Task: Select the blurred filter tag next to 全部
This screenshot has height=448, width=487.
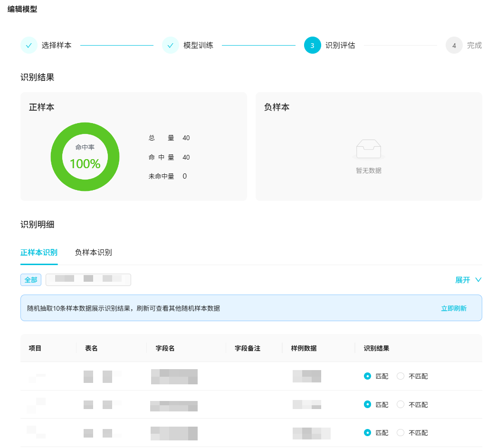Action: click(88, 280)
